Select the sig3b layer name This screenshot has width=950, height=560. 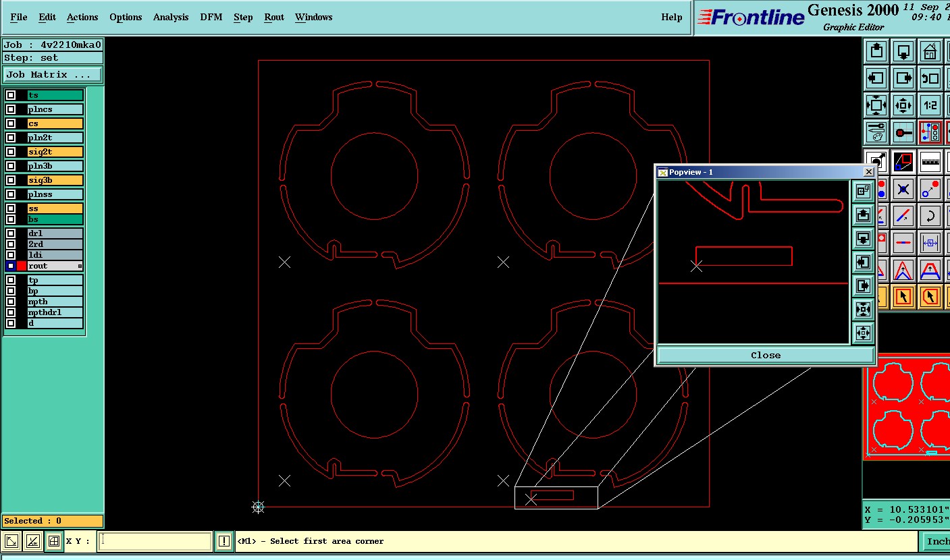tap(55, 180)
